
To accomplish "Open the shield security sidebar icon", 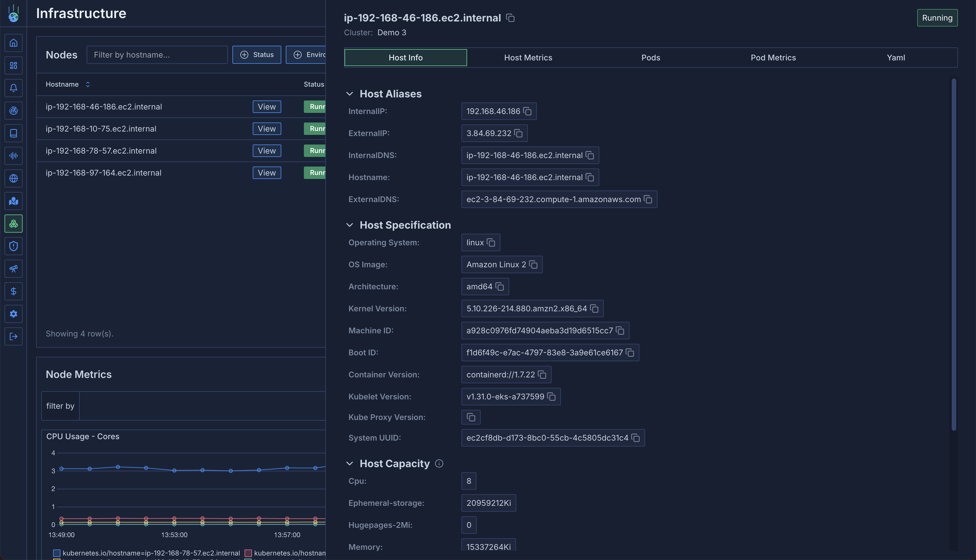I will (x=14, y=246).
